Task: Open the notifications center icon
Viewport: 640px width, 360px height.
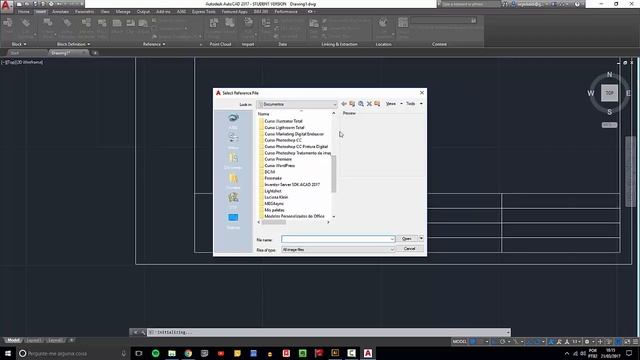Action: pos(629,353)
